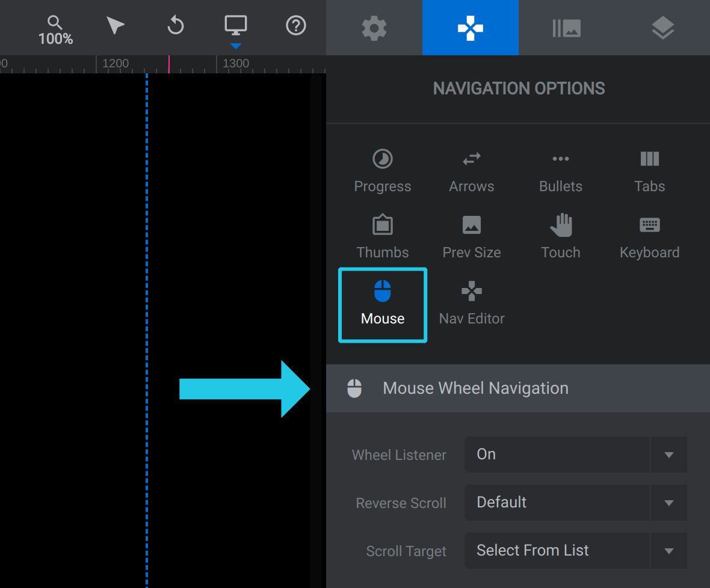The height and width of the screenshot is (588, 710).
Task: Switch to the gear settings tab
Action: pyautogui.click(x=374, y=28)
